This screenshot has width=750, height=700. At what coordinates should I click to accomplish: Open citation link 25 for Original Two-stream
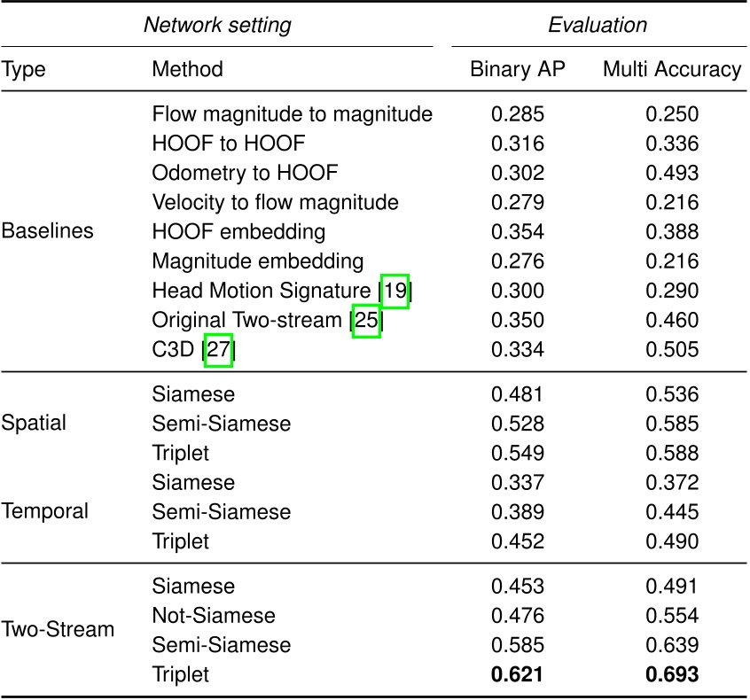[366, 320]
